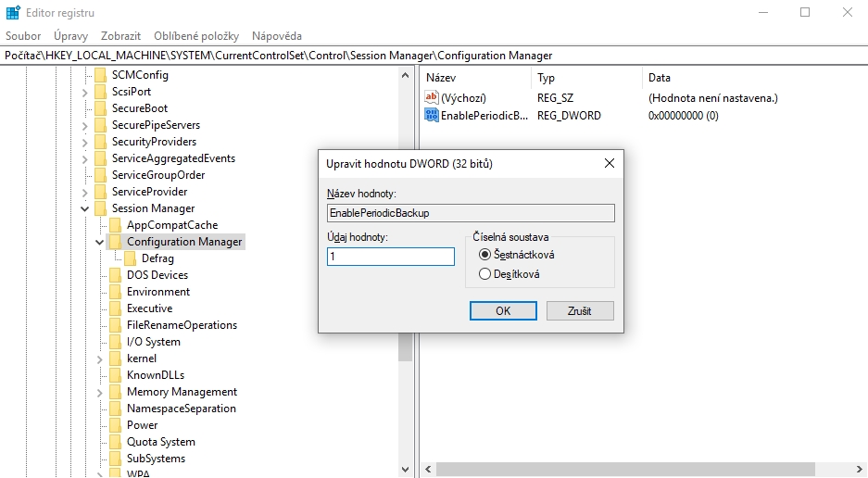The height and width of the screenshot is (478, 868).
Task: Click the 0x00000000 (0) data value
Action: 683,115
